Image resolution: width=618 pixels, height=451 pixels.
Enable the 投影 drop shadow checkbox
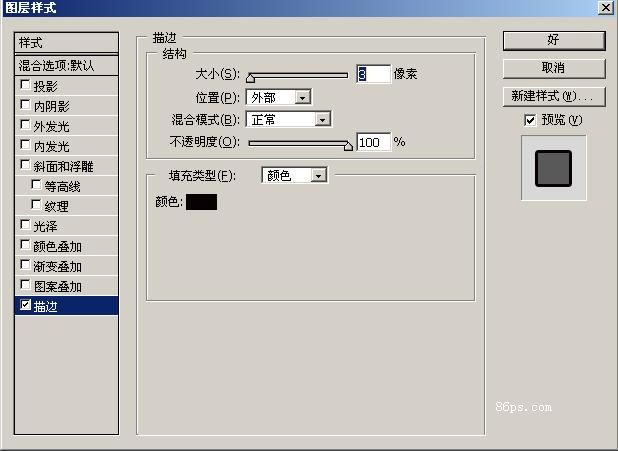(25, 85)
